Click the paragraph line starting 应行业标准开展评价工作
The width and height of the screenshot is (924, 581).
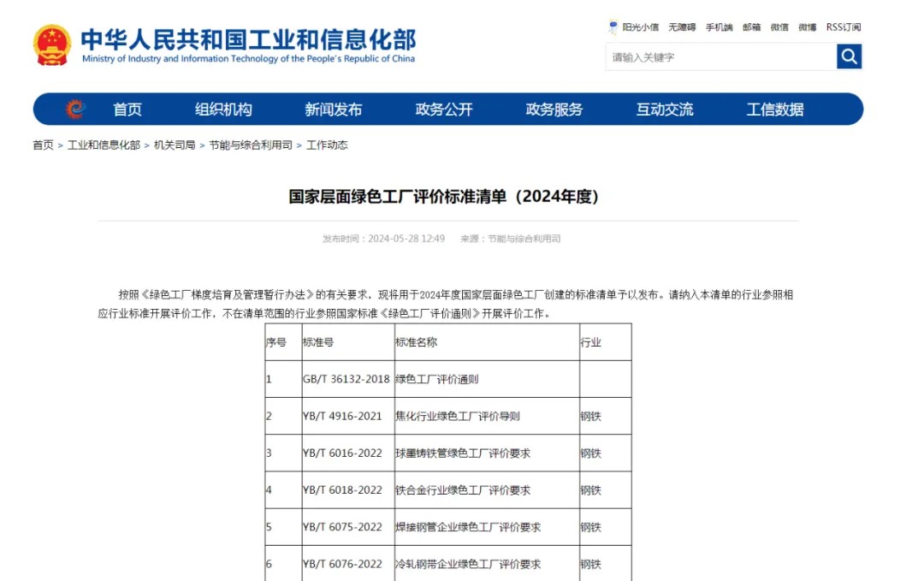pos(324,313)
